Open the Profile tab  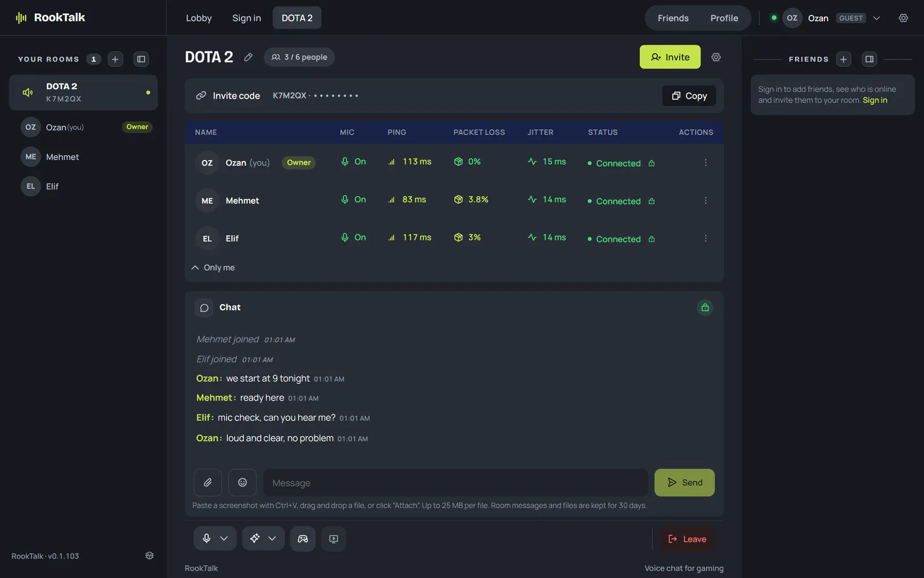click(x=724, y=18)
